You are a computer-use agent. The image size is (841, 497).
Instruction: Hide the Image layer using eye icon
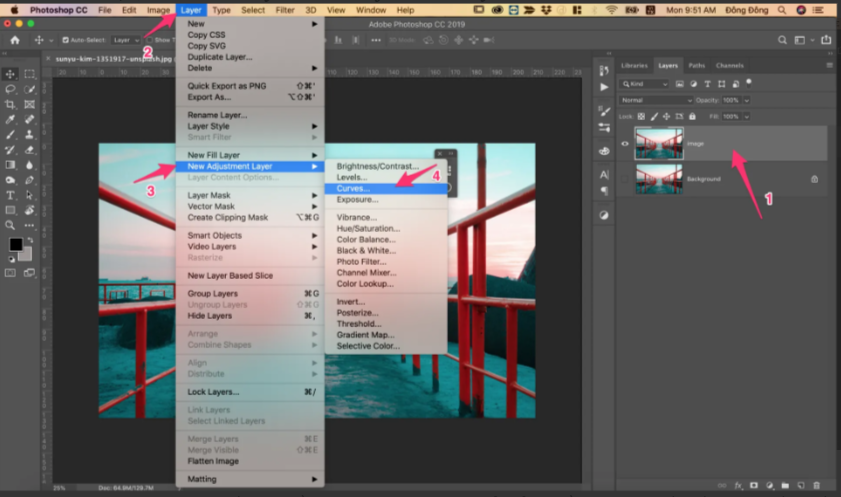pos(625,144)
